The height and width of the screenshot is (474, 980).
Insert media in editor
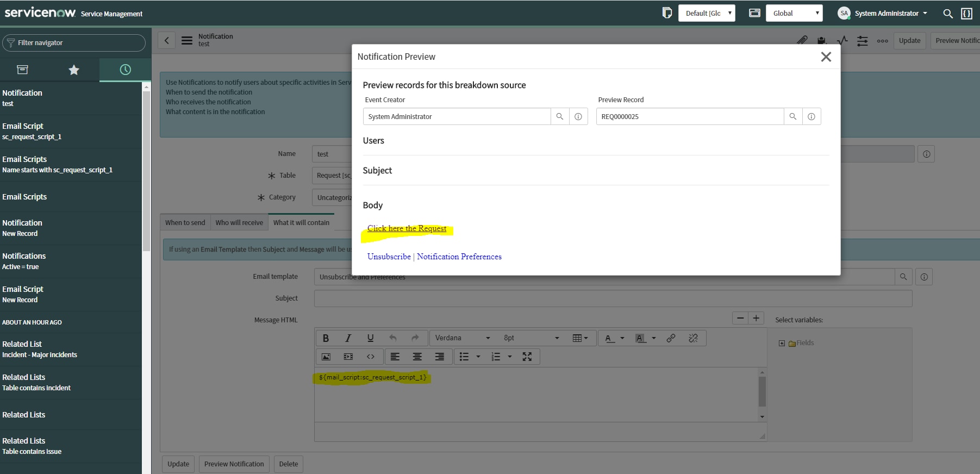point(348,357)
